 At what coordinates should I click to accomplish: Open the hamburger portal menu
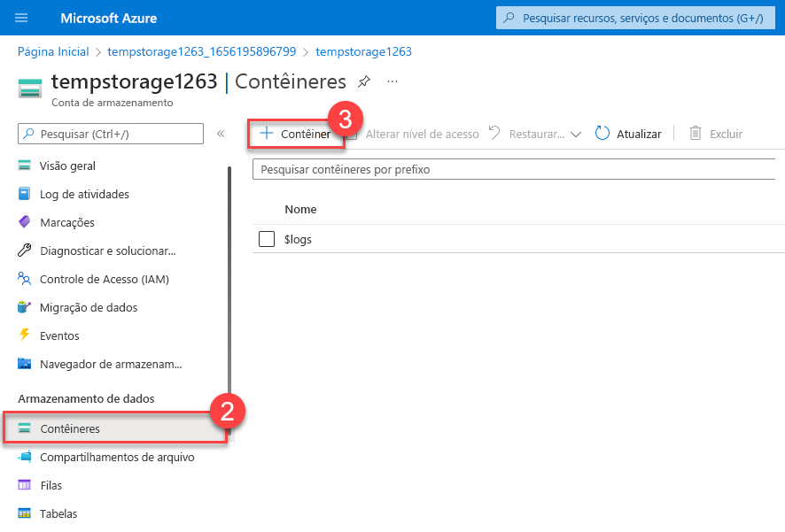tap(21, 18)
